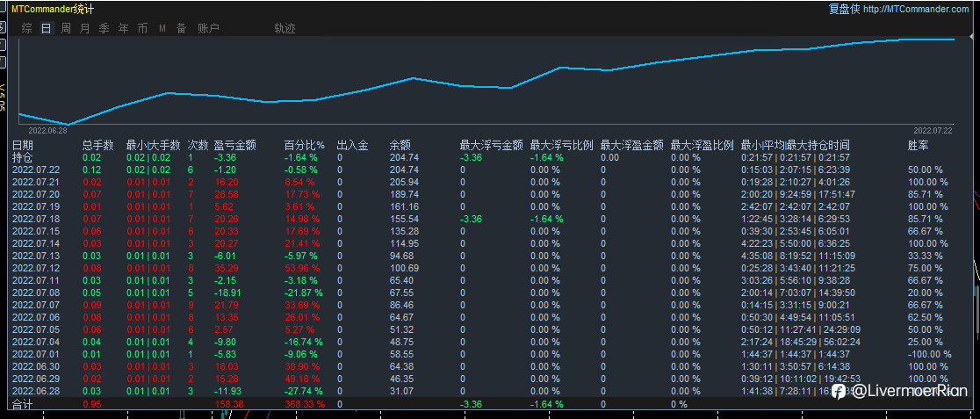Click the 次数 column header
Screen dimensions: 980x419
point(198,145)
